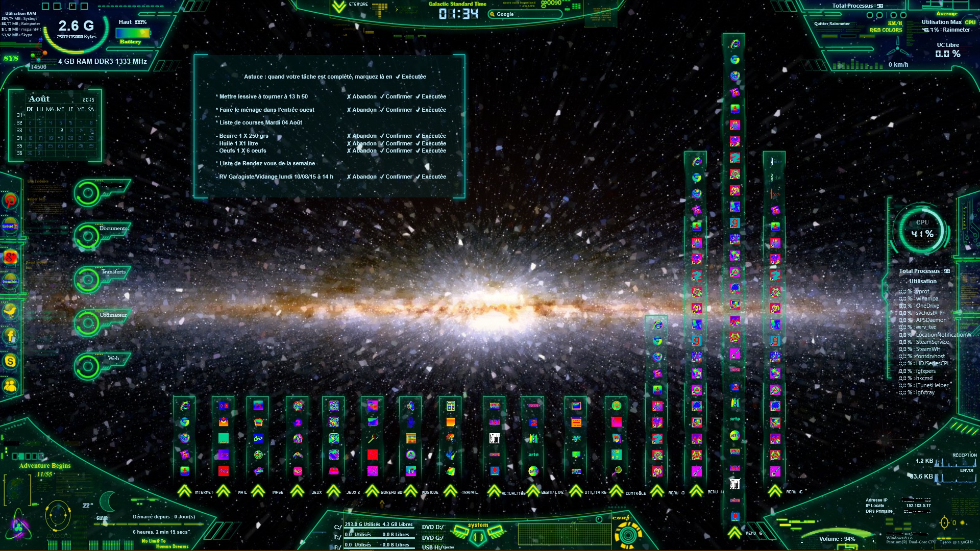Viewport: 980px width, 551px height.
Task: Click the RGB COLORS button
Action: [x=886, y=30]
